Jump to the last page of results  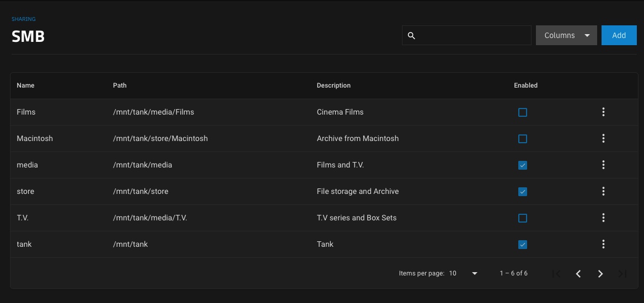pyautogui.click(x=622, y=273)
